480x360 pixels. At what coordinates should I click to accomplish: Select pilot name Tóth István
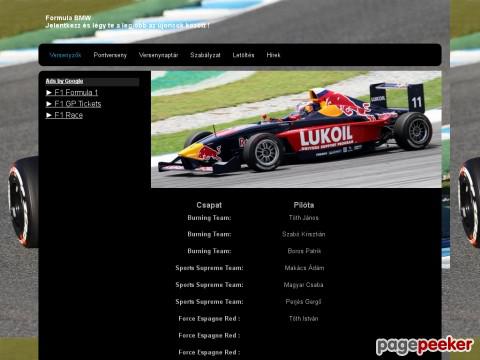tap(304, 318)
